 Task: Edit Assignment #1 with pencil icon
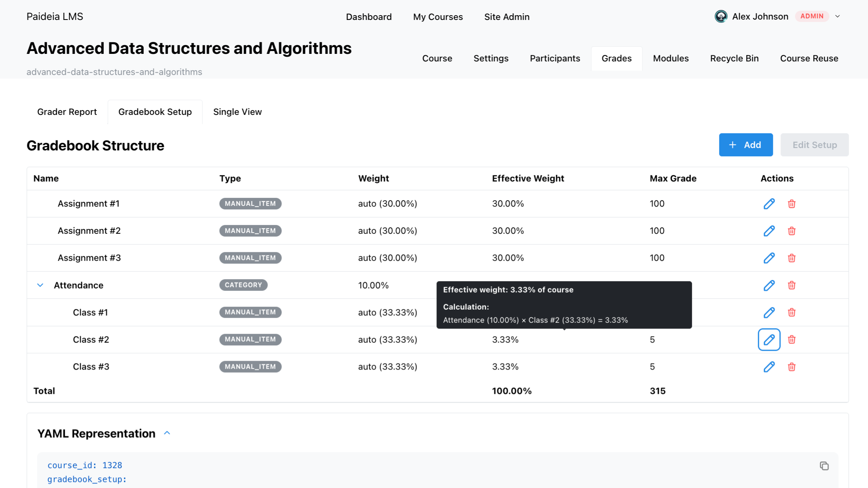click(x=769, y=204)
